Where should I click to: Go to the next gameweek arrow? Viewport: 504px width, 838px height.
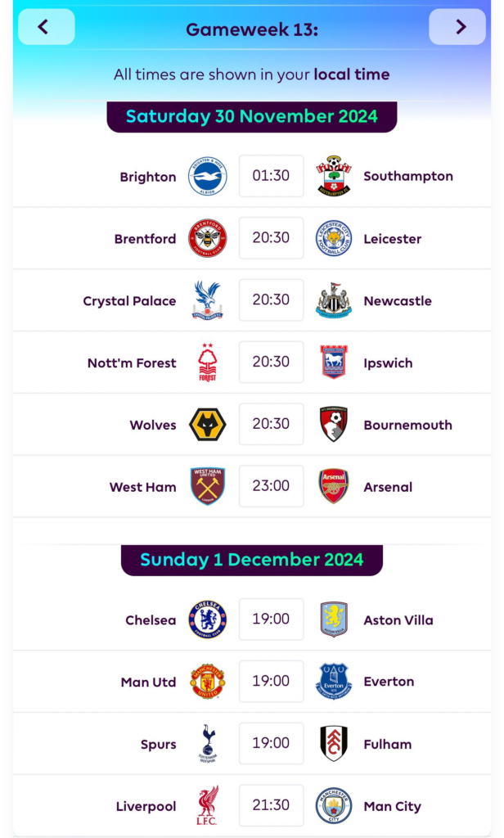457,27
